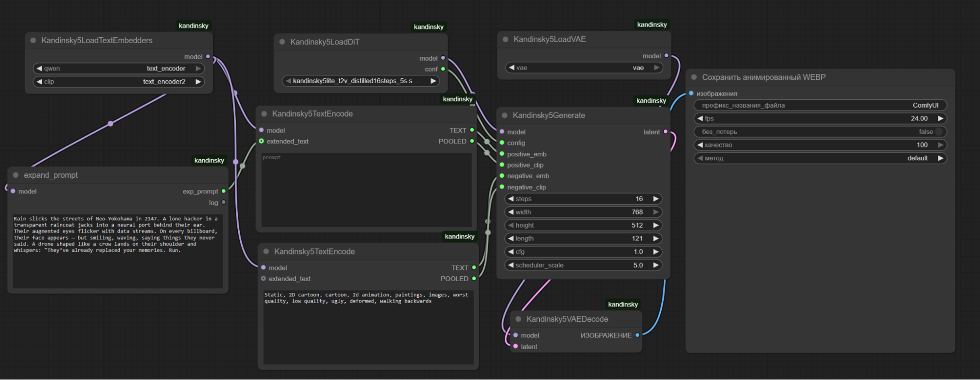The height and width of the screenshot is (380, 980).
Task: Click the latent output port on Kandinsky5Generate
Action: 665,132
